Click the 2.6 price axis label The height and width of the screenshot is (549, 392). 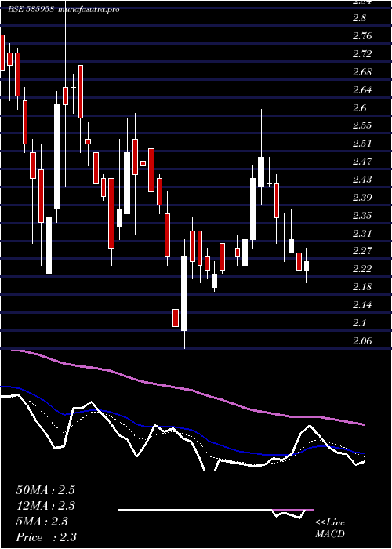pyautogui.click(x=359, y=108)
